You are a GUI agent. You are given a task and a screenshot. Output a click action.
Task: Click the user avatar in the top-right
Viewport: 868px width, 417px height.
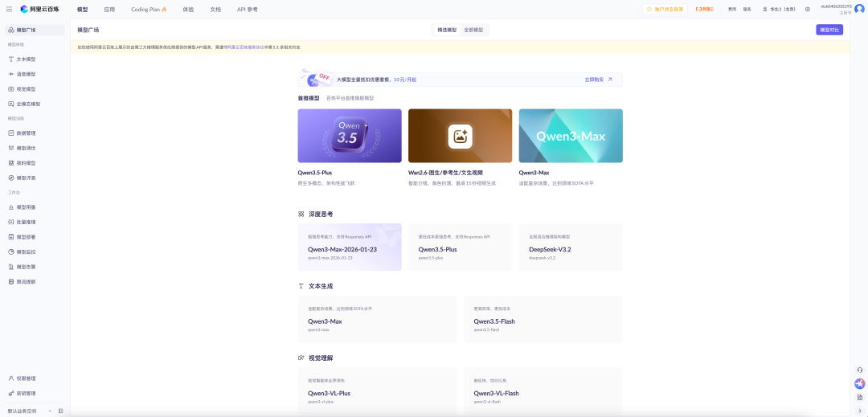(859, 10)
